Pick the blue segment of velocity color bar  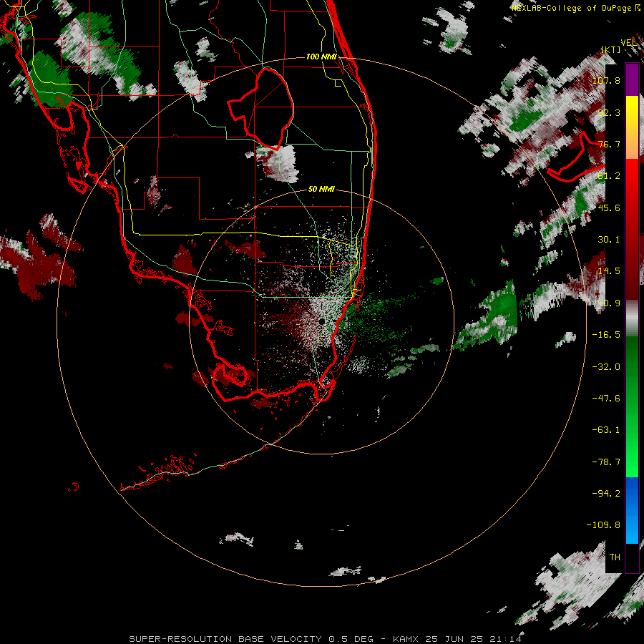pyautogui.click(x=632, y=510)
